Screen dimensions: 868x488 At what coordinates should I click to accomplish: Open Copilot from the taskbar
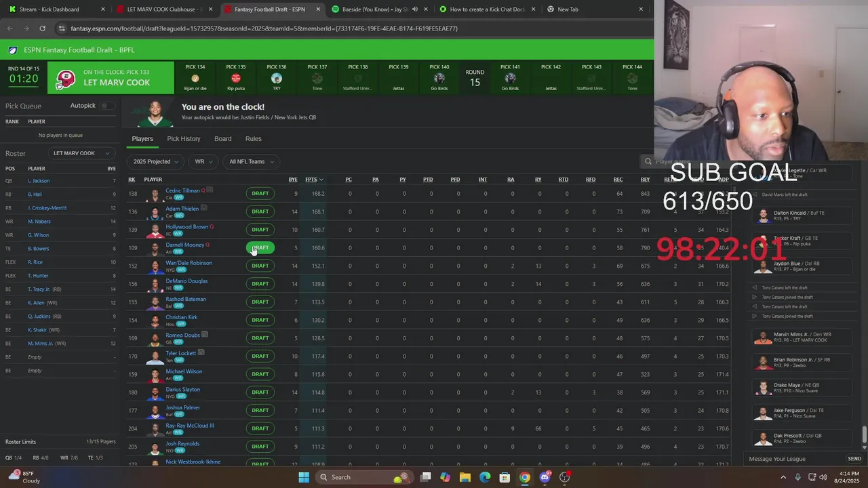(446, 477)
